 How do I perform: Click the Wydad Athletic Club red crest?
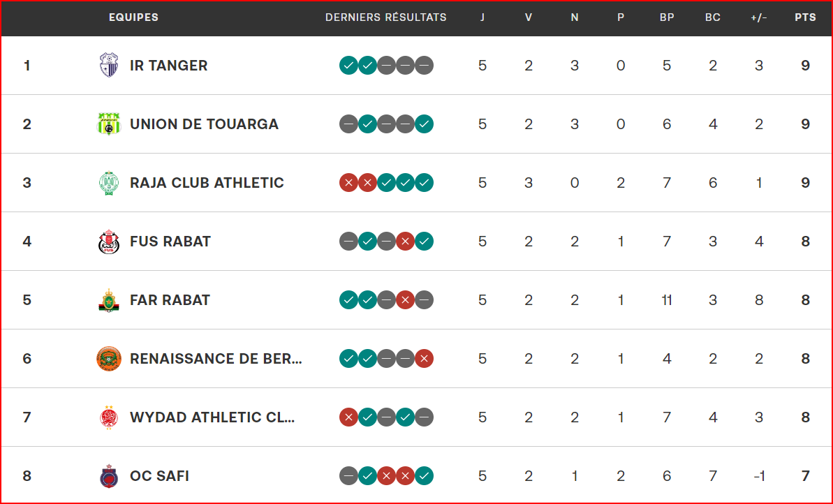click(x=109, y=417)
